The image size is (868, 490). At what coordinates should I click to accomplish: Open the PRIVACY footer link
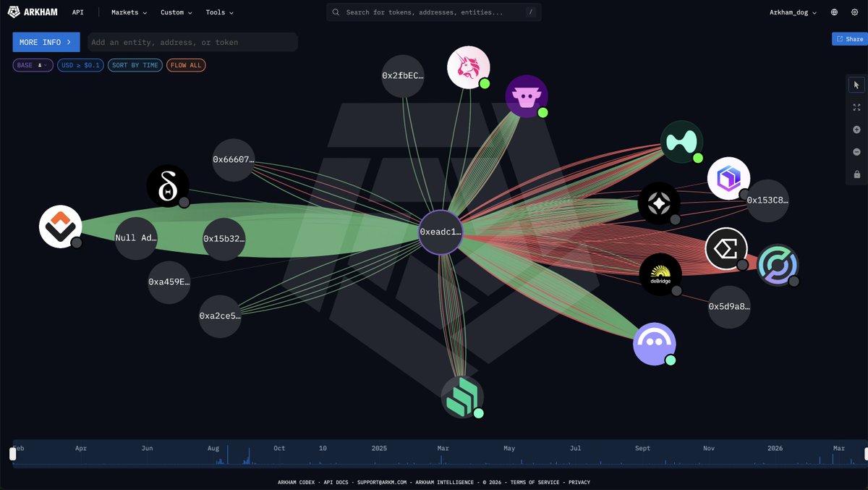click(579, 482)
